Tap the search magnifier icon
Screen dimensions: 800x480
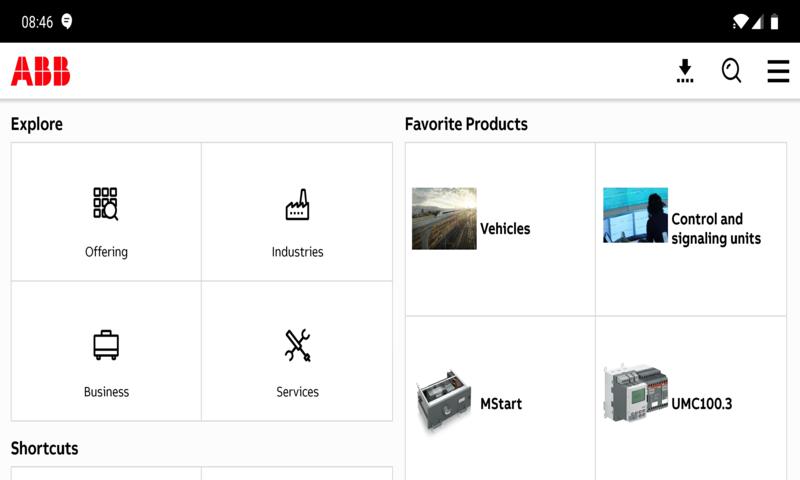tap(732, 71)
